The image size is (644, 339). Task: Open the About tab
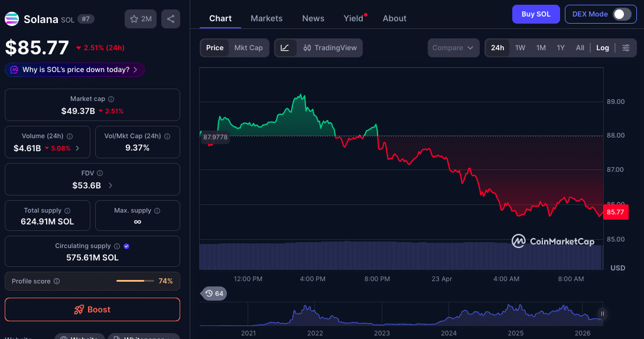[x=394, y=18]
